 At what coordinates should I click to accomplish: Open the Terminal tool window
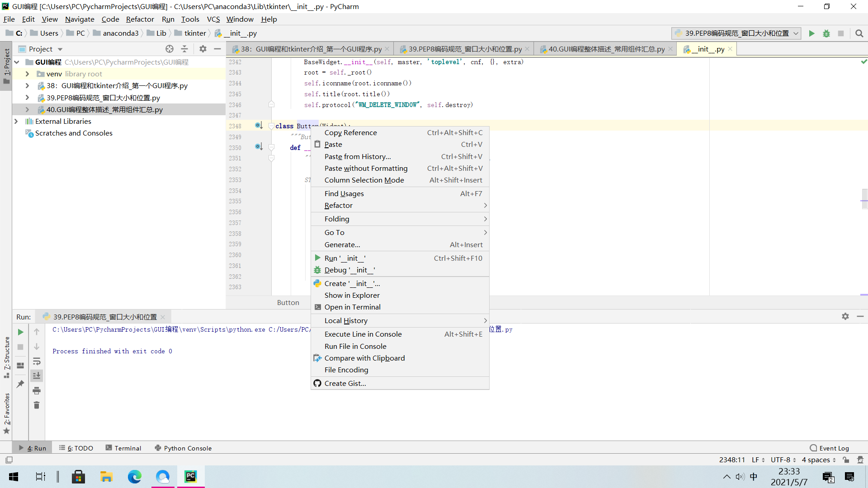123,448
